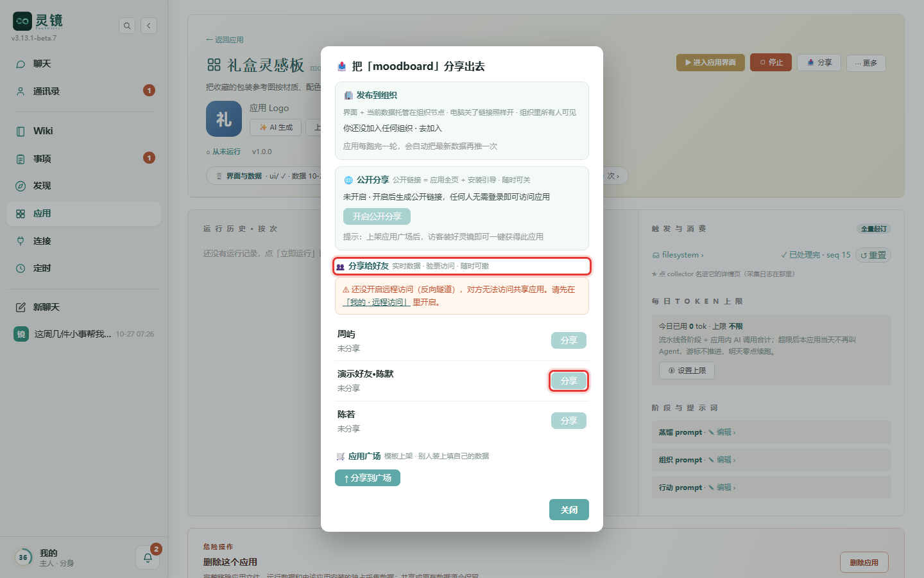This screenshot has width=924, height=578.
Task: Click 去加入 organization link
Action: [x=431, y=128]
